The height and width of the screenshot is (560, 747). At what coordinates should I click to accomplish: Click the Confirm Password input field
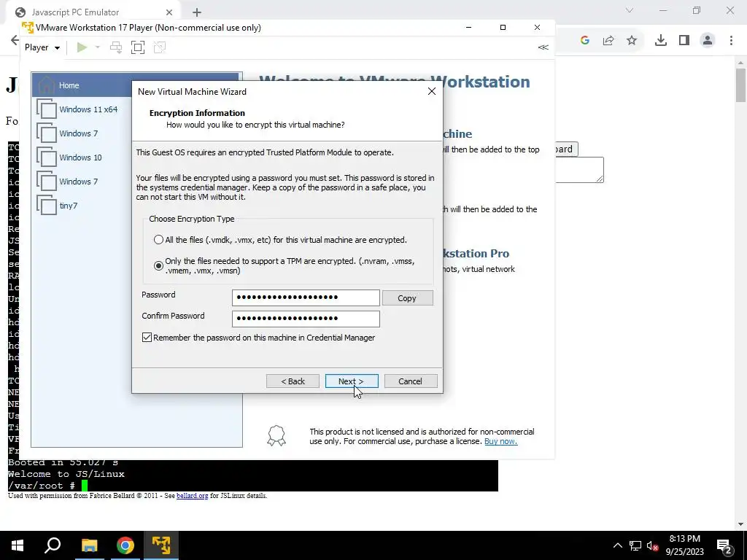click(x=306, y=319)
